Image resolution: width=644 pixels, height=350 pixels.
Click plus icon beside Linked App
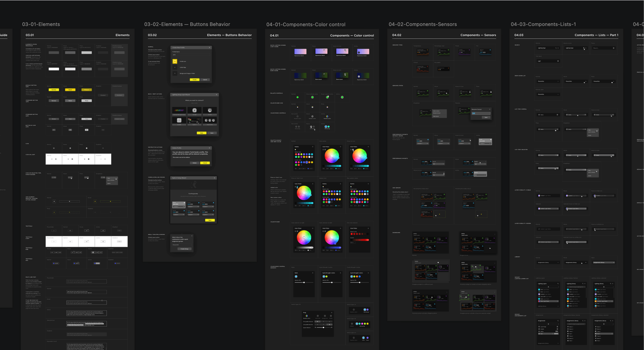click(175, 67)
